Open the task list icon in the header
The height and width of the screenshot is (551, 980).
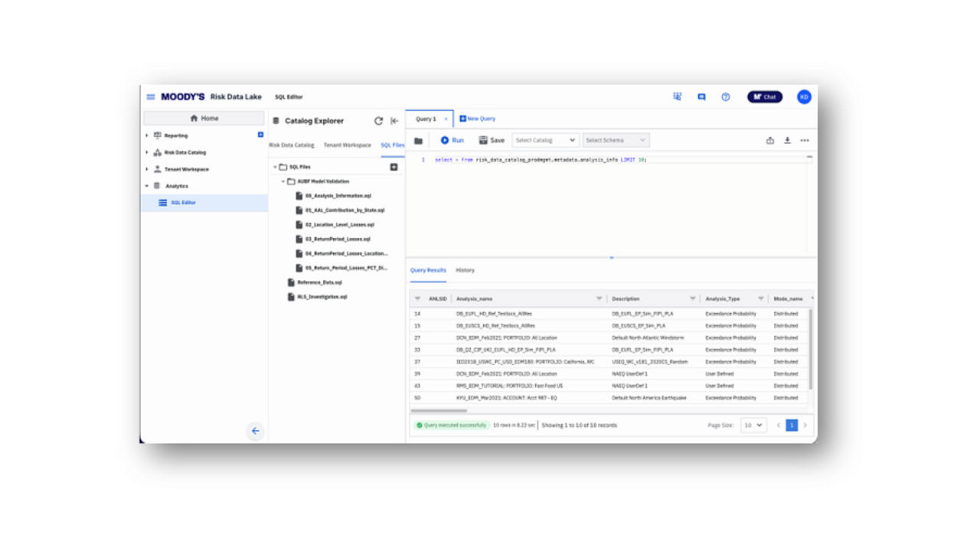[678, 96]
